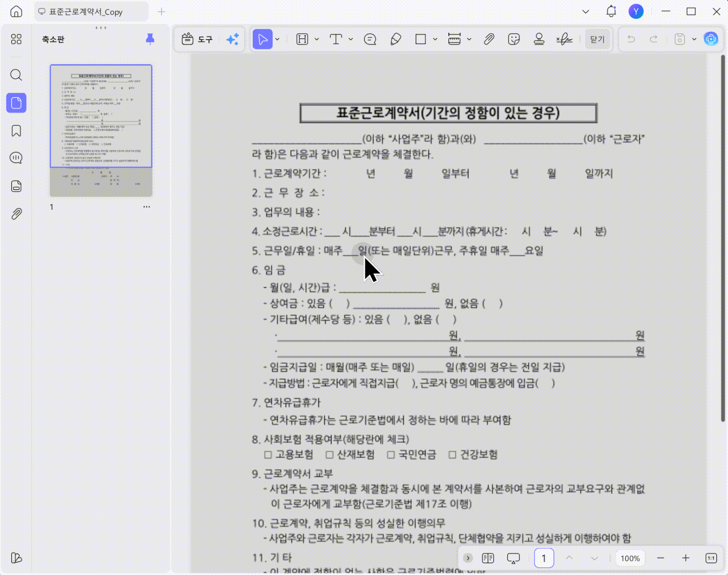Open the thumbnail grid view icon

16,40
